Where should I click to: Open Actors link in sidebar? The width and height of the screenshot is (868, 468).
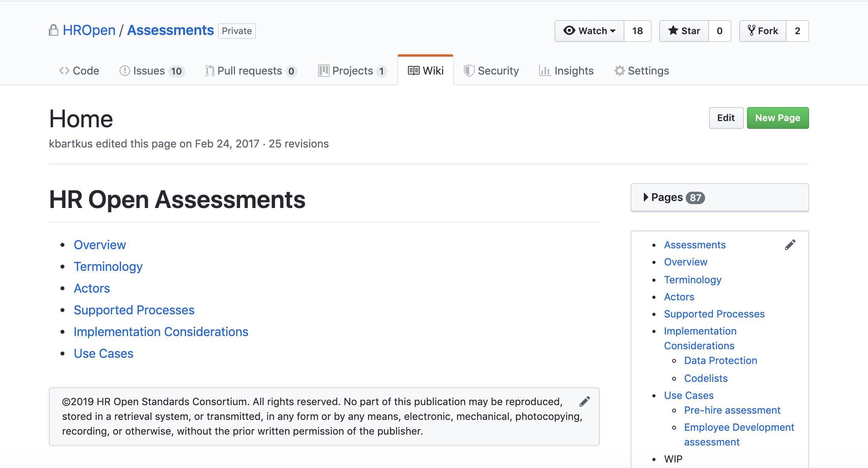[x=679, y=297]
